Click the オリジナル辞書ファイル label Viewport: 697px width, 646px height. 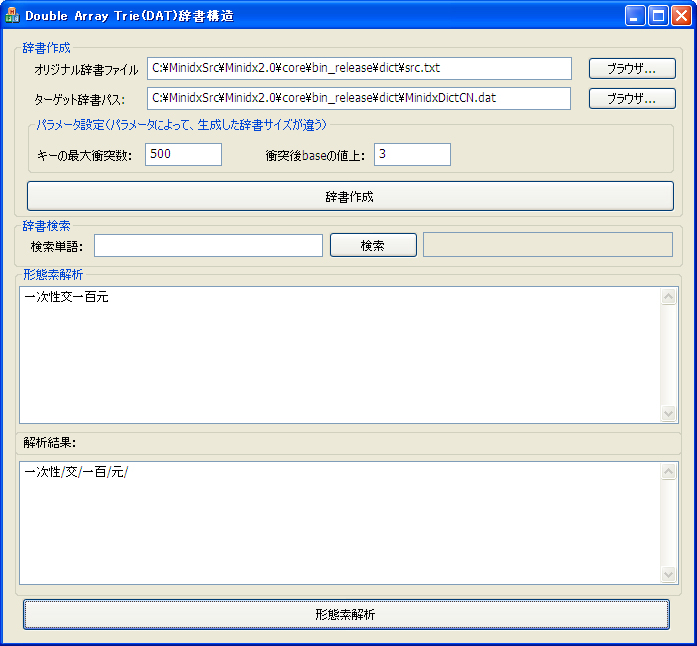[86, 70]
